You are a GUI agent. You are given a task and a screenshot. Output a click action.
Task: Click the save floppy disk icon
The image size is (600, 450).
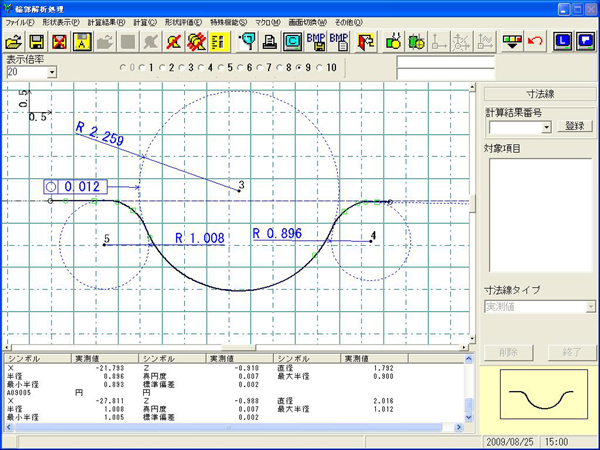point(37,41)
